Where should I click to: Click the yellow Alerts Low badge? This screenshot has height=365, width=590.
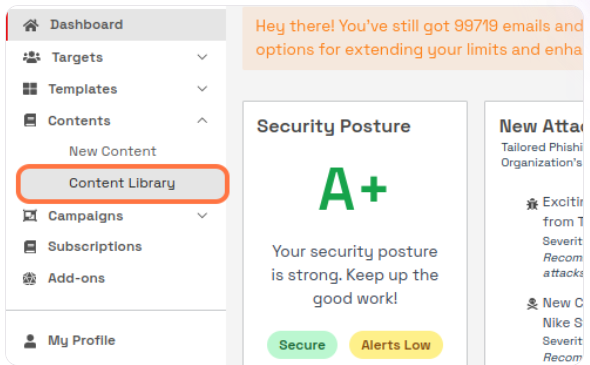[x=396, y=345]
